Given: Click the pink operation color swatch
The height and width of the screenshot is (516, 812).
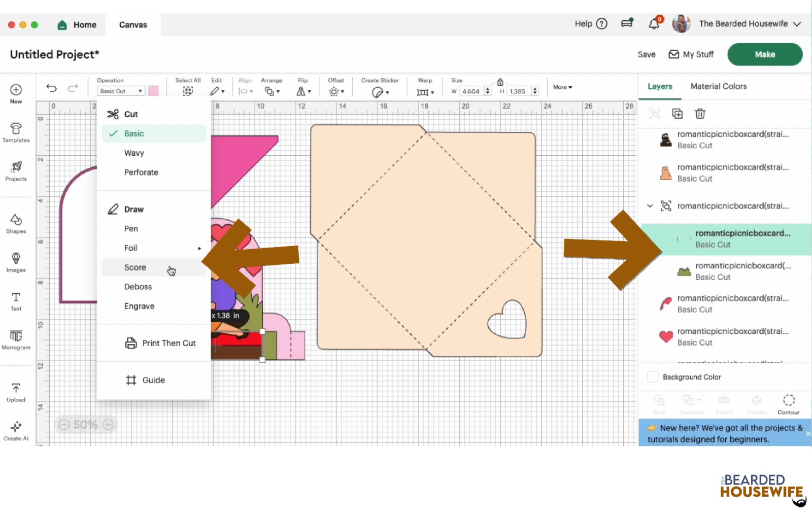Looking at the screenshot, I should point(153,91).
